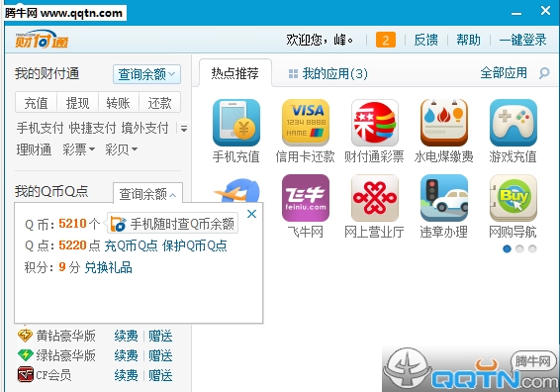This screenshot has width=560, height=392.
Task: Expand 查询余额 dropdown under 我的财付通
Action: (x=146, y=74)
